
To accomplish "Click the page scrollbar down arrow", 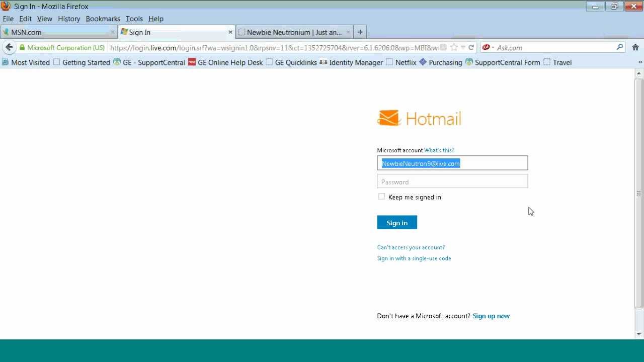I will [x=639, y=334].
